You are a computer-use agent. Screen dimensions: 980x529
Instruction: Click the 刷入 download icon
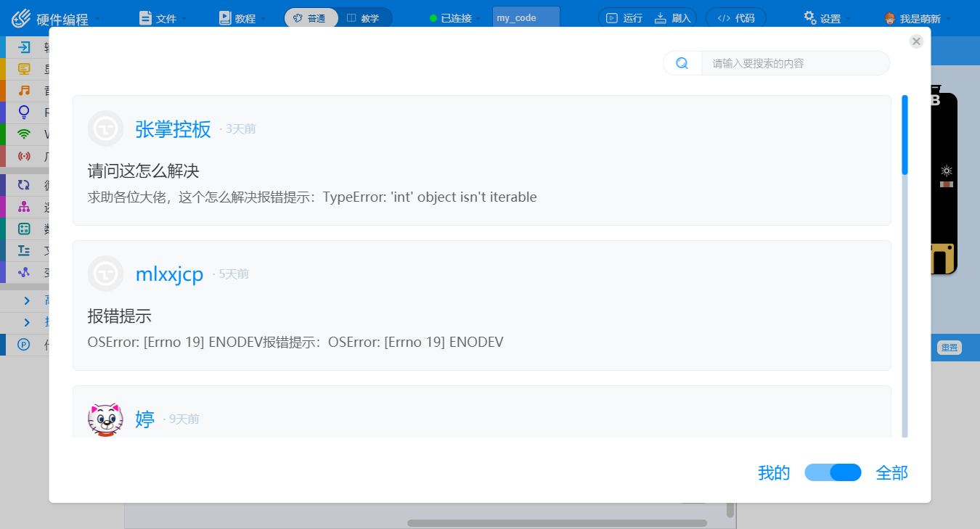coord(660,18)
